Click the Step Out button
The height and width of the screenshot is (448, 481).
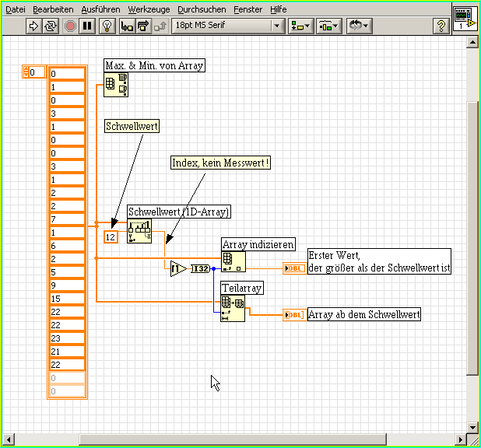click(160, 26)
